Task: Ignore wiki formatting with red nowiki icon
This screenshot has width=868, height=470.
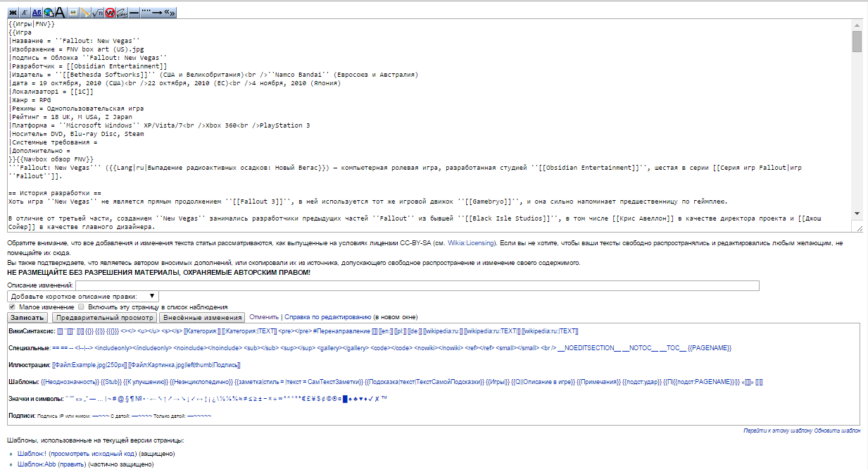Action: [x=110, y=12]
